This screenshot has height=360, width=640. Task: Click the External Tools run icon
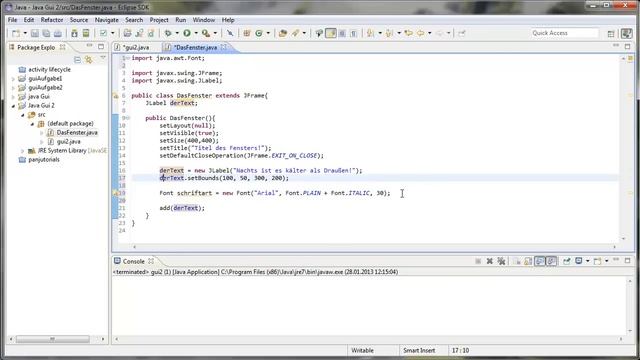coord(206,33)
